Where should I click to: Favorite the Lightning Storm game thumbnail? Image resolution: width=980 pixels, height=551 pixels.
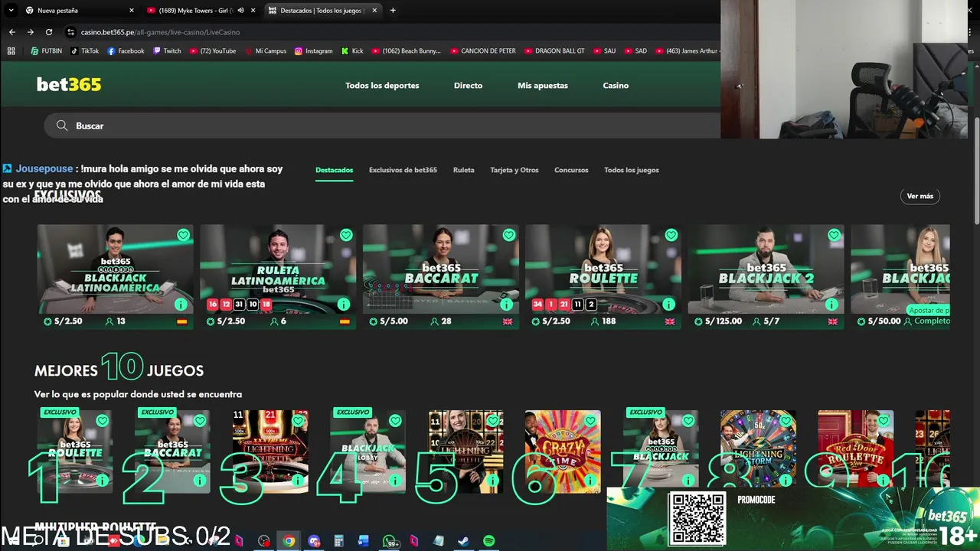pos(786,420)
